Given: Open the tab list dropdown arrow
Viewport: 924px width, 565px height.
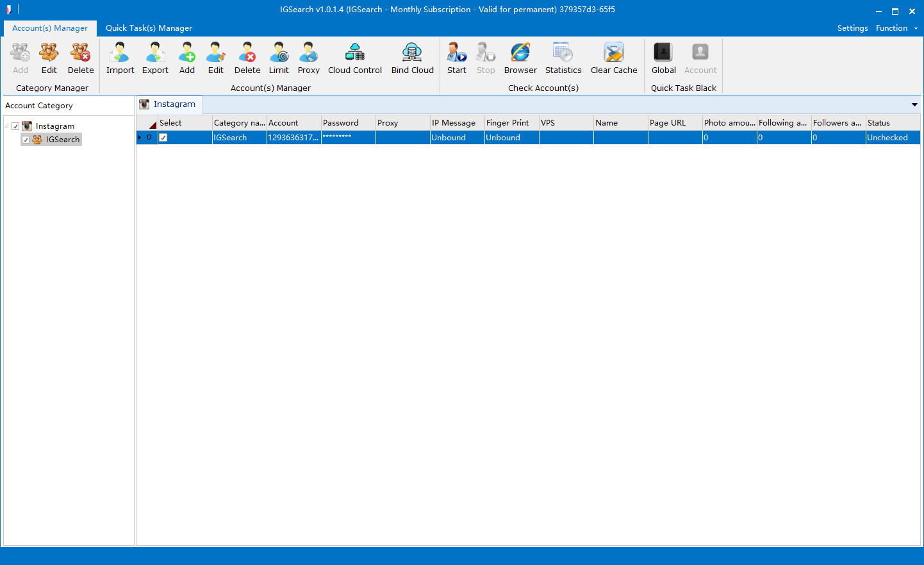Looking at the screenshot, I should (914, 104).
